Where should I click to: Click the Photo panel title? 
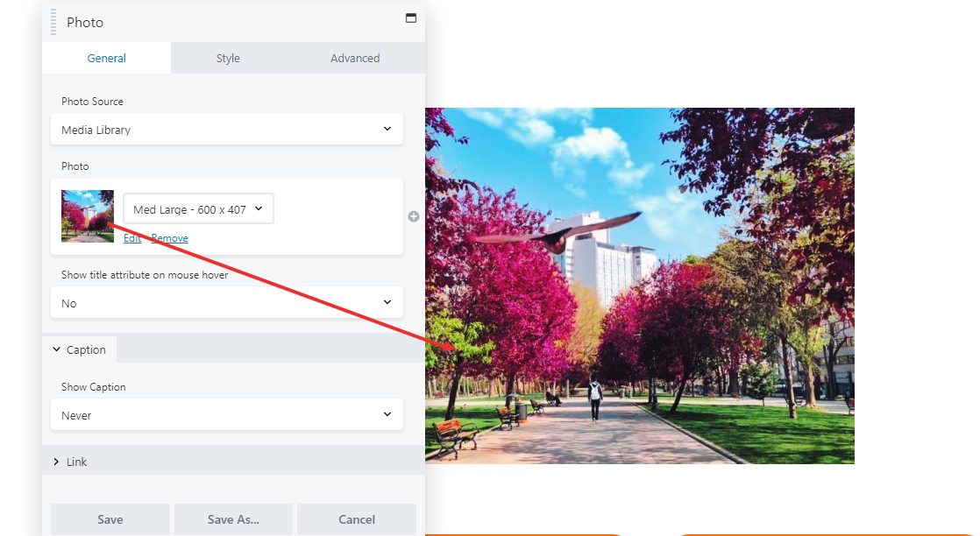[85, 23]
